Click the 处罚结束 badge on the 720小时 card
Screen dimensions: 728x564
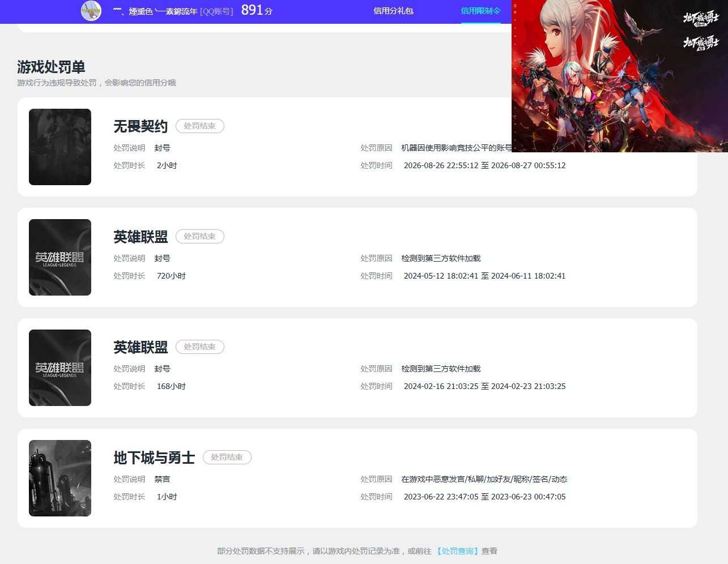199,236
